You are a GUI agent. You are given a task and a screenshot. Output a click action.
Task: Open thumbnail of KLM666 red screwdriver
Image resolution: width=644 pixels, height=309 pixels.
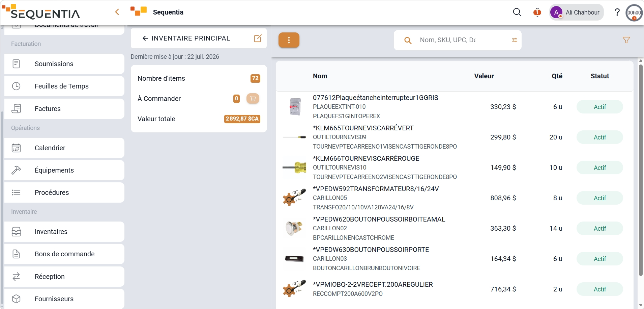(294, 167)
